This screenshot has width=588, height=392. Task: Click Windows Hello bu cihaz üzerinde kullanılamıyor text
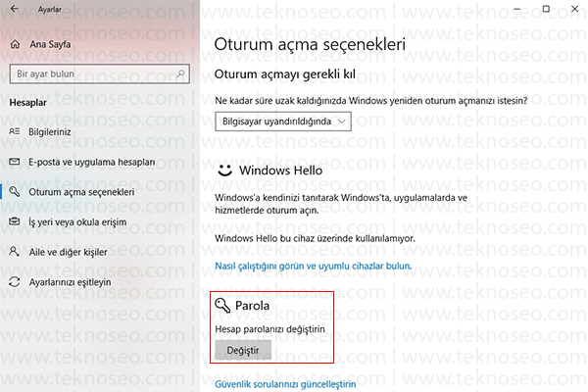tap(315, 238)
